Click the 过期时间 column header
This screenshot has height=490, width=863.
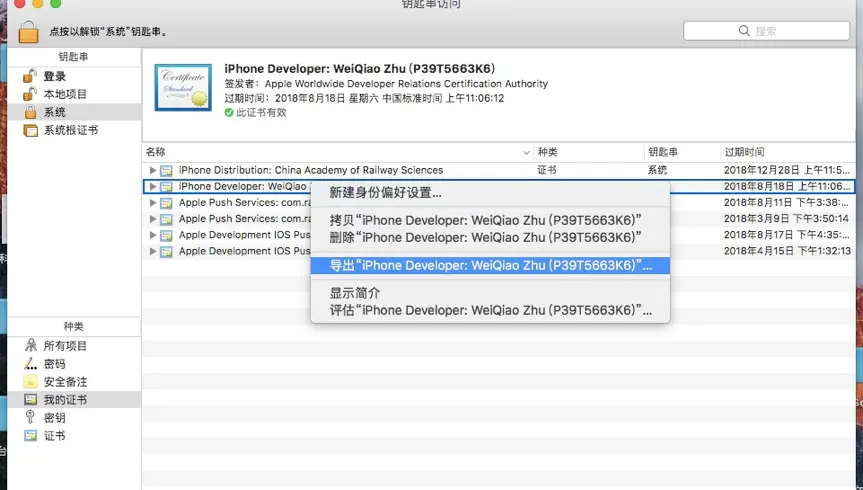pos(788,152)
